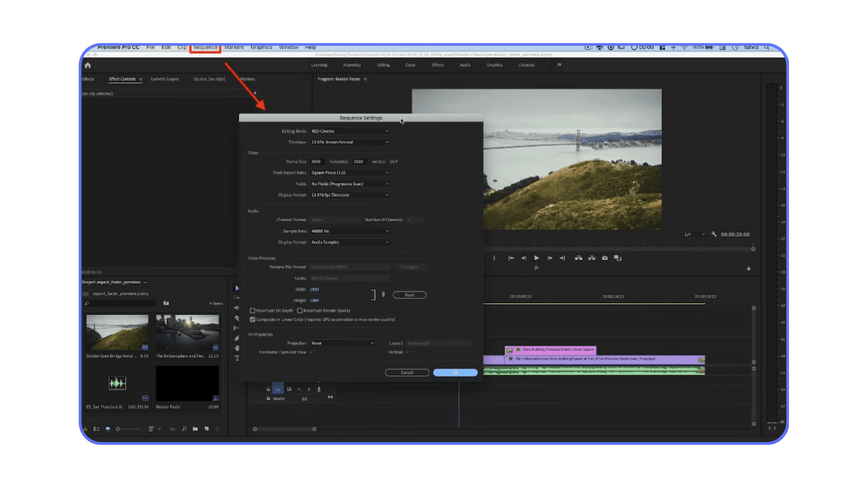Step forward one frame in Program monitor
The height and width of the screenshot is (488, 868).
pyautogui.click(x=550, y=258)
